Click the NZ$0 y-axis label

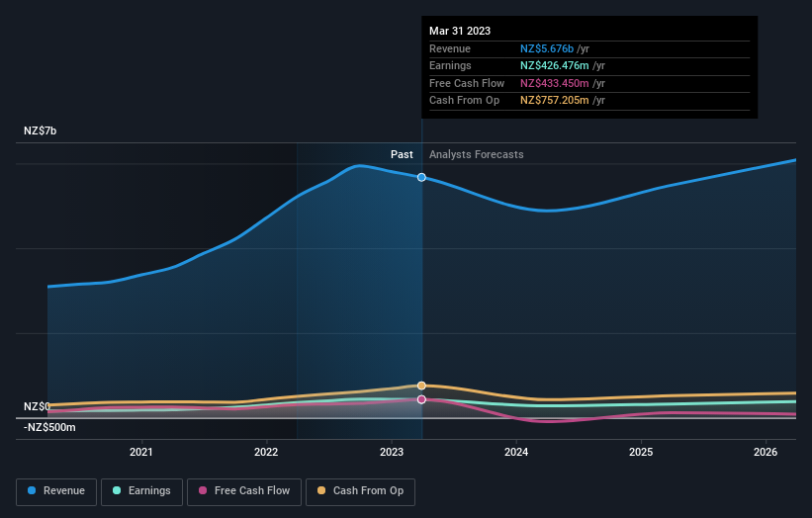37,406
